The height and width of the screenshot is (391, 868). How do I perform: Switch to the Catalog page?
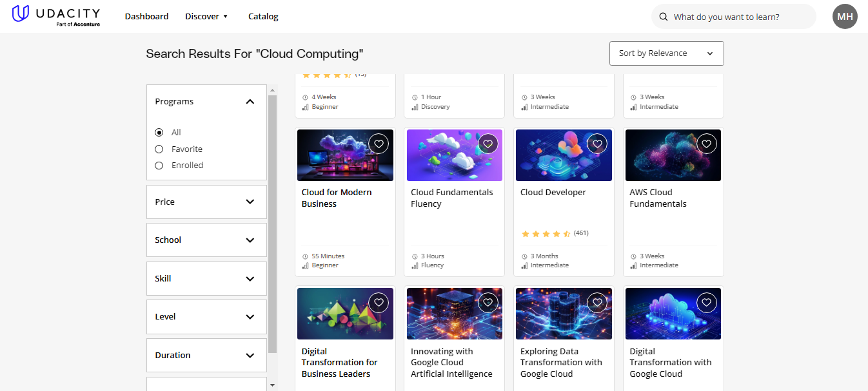click(x=263, y=16)
